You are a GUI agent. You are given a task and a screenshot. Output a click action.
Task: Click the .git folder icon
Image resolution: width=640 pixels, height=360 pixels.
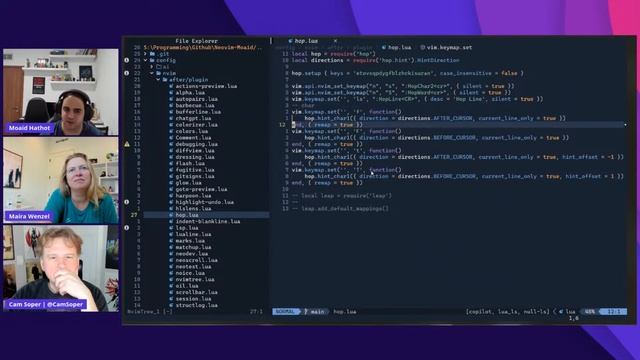152,54
